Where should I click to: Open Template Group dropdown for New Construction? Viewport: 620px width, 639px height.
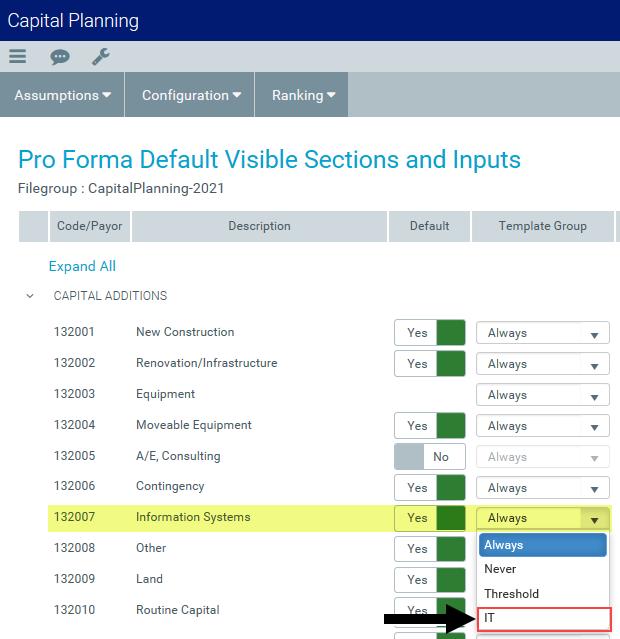[542, 333]
